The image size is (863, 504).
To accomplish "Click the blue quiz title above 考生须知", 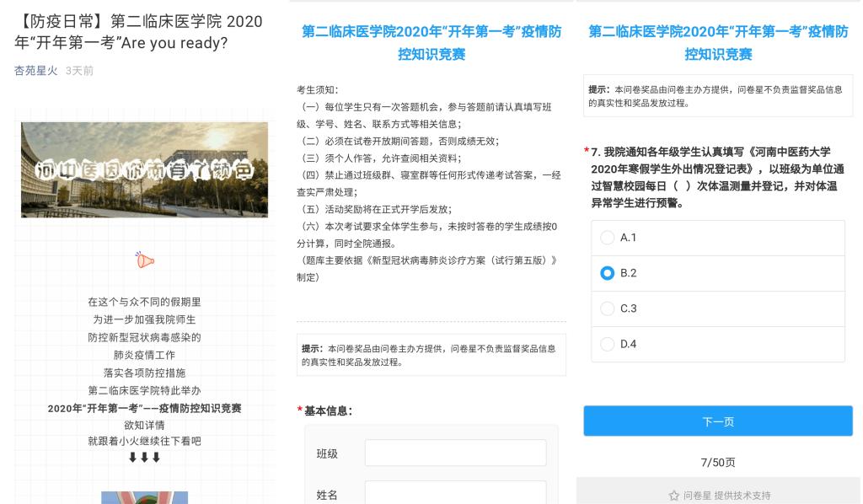I will (x=431, y=43).
